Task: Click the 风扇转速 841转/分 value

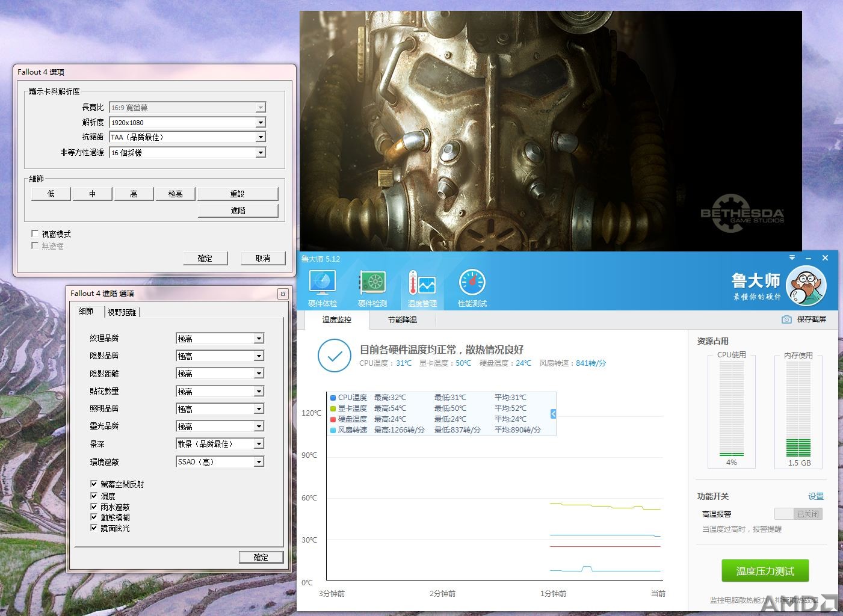Action: pos(590,363)
